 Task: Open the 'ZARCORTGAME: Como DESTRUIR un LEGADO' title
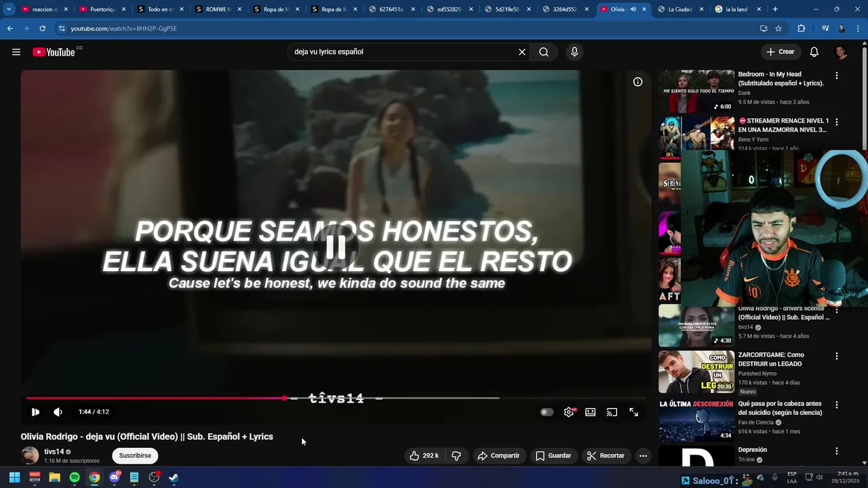pos(771,359)
